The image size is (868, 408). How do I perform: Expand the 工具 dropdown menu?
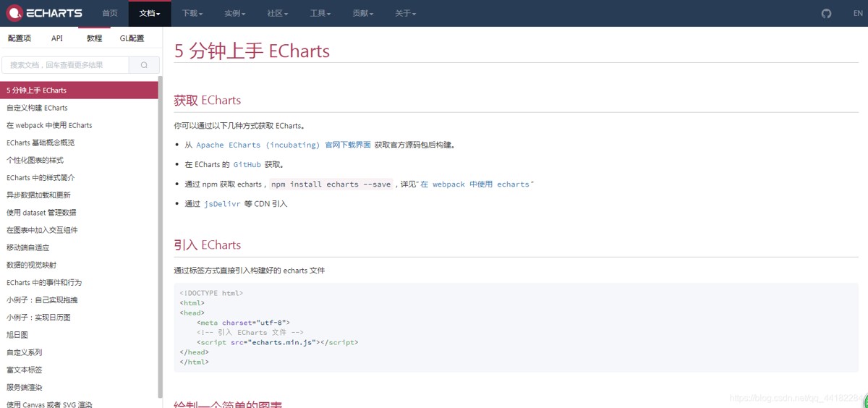coord(320,13)
